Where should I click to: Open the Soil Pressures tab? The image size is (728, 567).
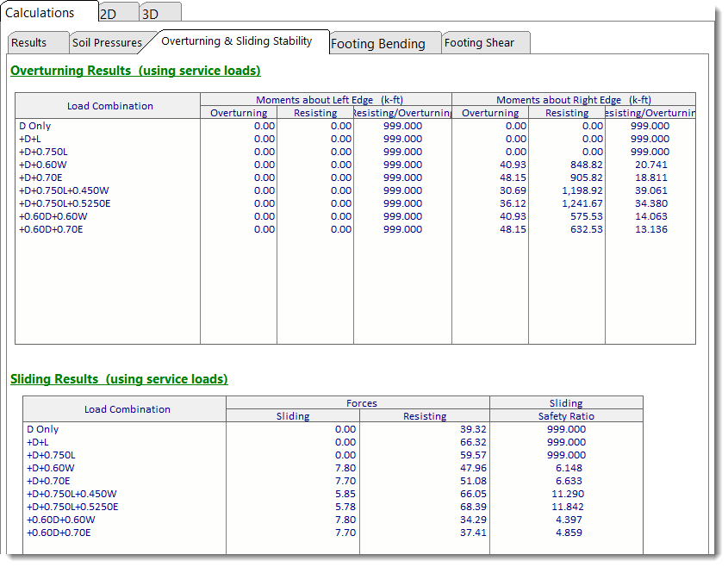click(107, 43)
